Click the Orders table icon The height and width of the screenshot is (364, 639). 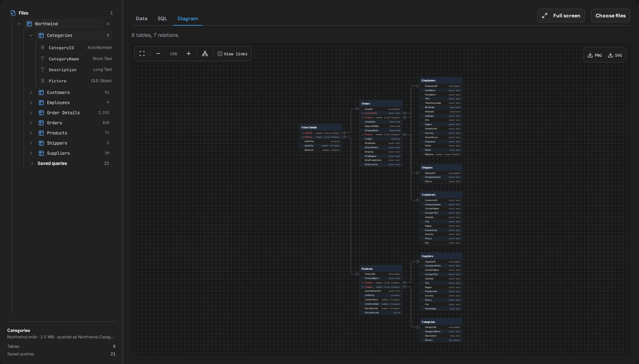41,123
